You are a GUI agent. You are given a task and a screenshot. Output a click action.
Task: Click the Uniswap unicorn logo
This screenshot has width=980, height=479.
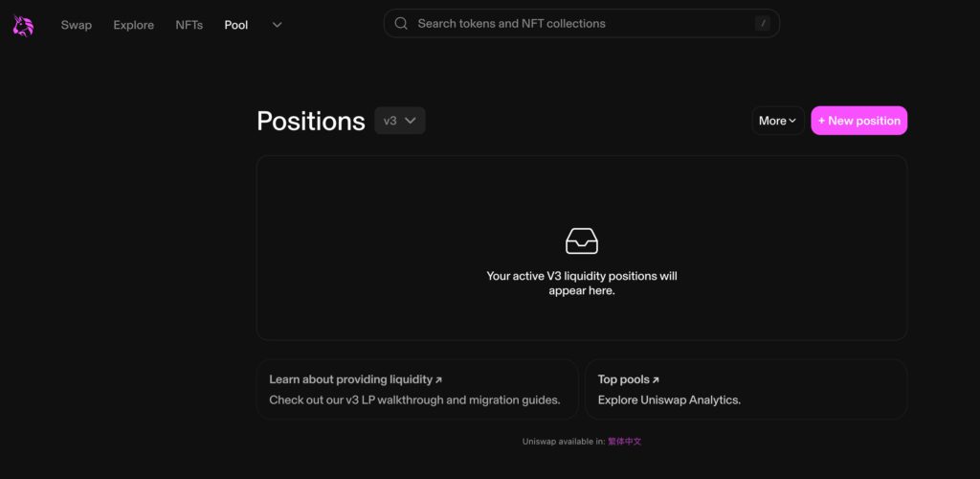tap(23, 26)
